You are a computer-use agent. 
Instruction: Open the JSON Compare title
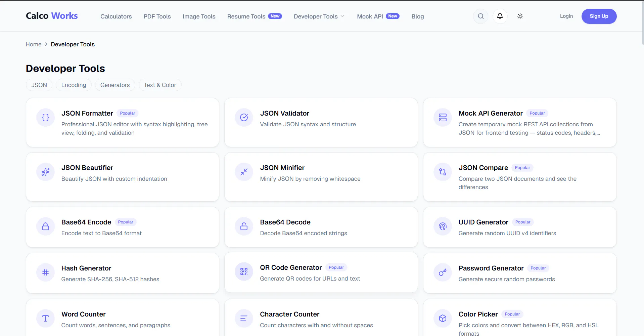tap(483, 168)
